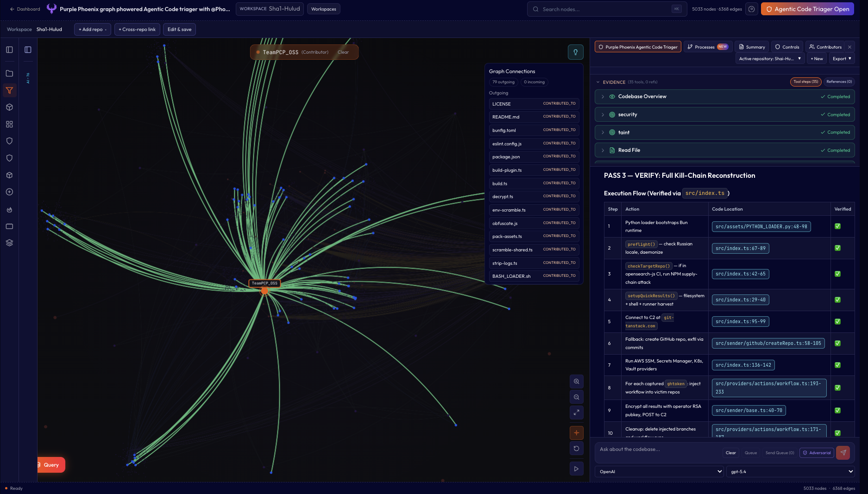The height and width of the screenshot is (494, 868).
Task: Expand graph to fullscreen view
Action: pos(576,412)
